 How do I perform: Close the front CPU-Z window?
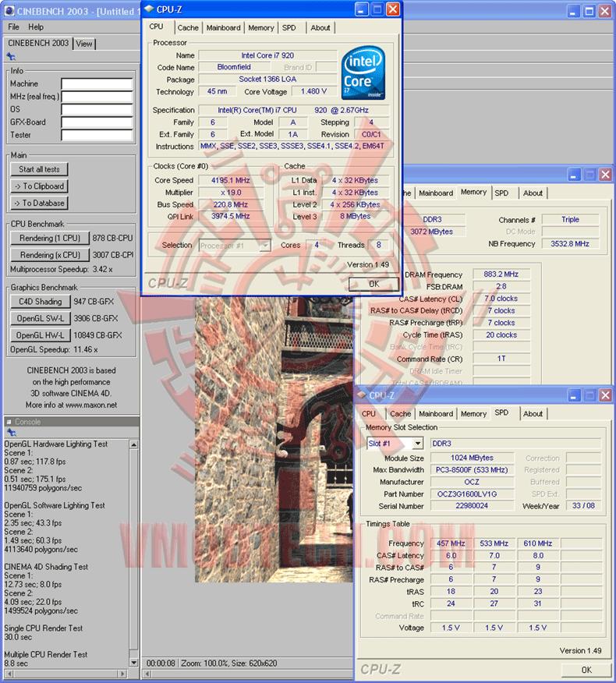tap(393, 9)
